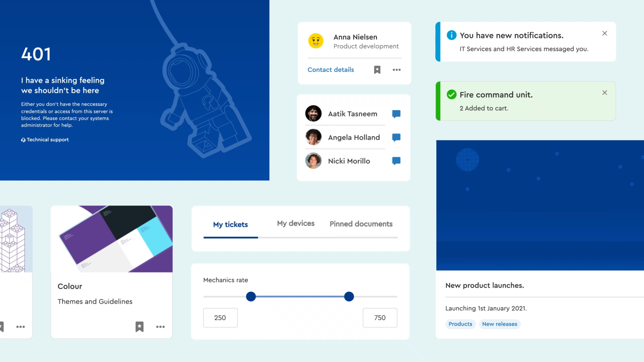Image resolution: width=644 pixels, height=362 pixels.
Task: Click the blue info notification icon
Action: point(451,35)
